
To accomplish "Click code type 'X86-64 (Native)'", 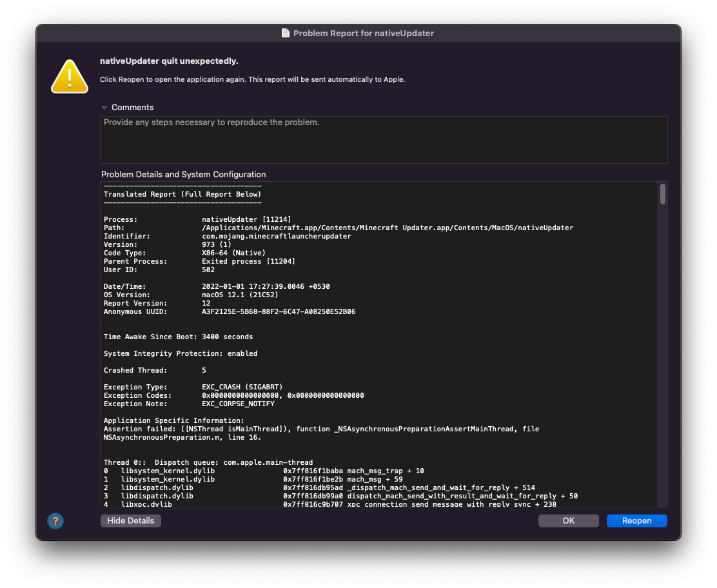I will 233,253.
